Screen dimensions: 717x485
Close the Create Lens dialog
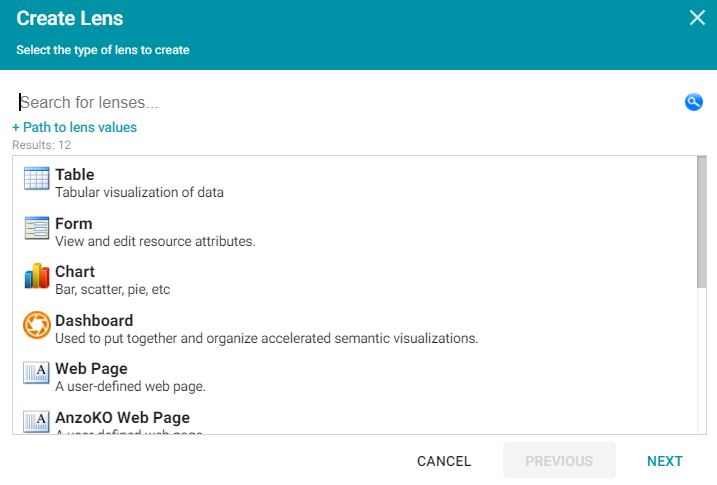(x=697, y=18)
